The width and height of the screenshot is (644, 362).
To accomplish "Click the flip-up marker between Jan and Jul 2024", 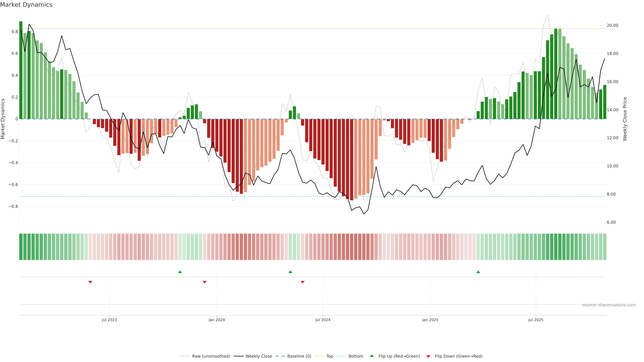I will 290,272.
